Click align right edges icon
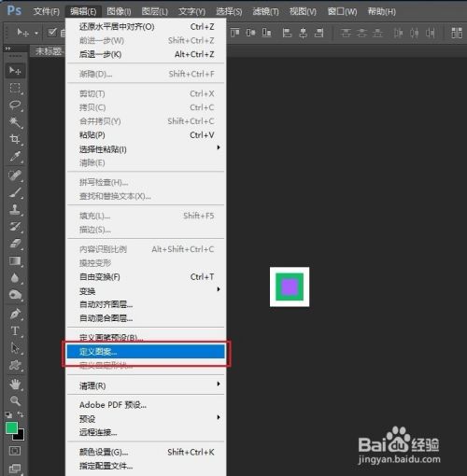 tap(318, 33)
